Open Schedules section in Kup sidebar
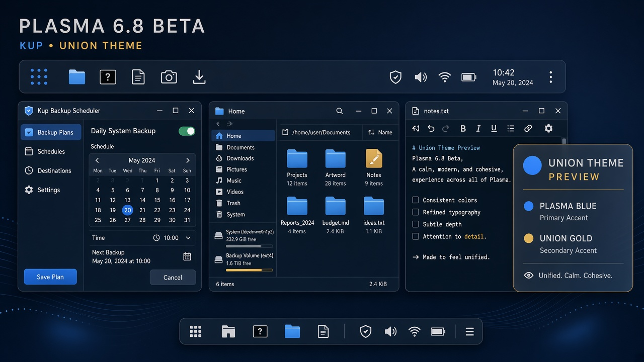 coord(51,151)
